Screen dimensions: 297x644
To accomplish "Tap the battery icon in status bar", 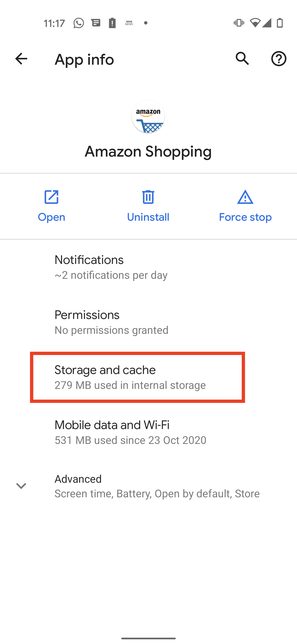I will point(280,23).
